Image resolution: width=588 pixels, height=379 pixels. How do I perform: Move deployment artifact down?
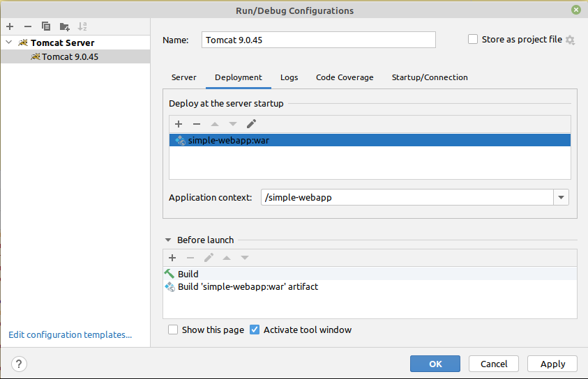pyautogui.click(x=233, y=124)
